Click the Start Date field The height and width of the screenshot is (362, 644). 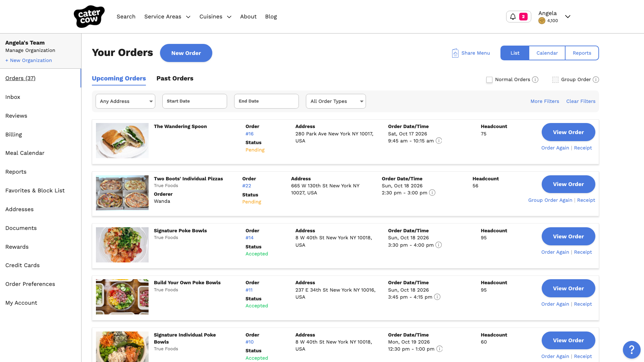click(x=195, y=101)
